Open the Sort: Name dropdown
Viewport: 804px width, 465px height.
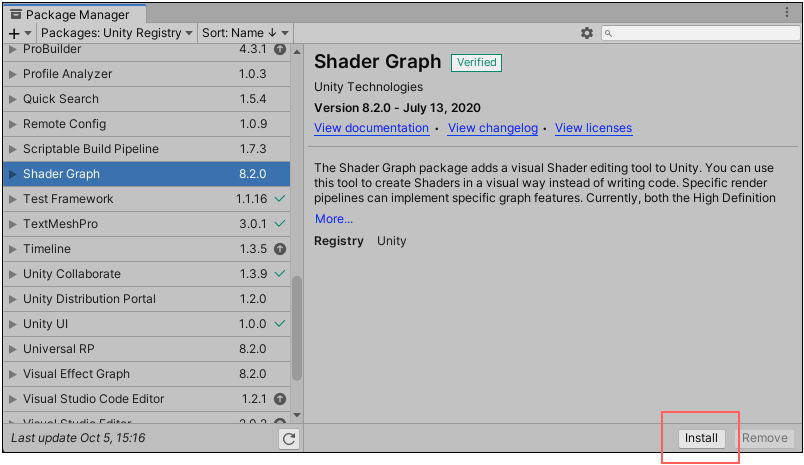(245, 33)
